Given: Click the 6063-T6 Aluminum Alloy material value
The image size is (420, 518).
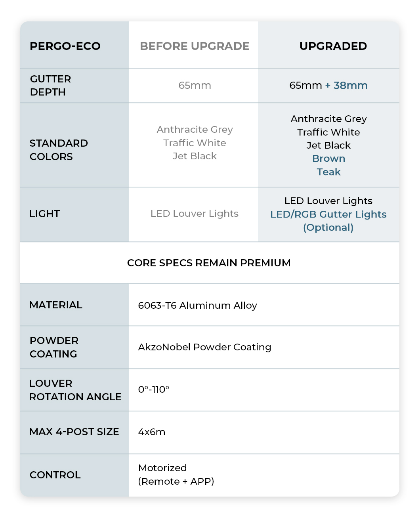Looking at the screenshot, I should [197, 306].
